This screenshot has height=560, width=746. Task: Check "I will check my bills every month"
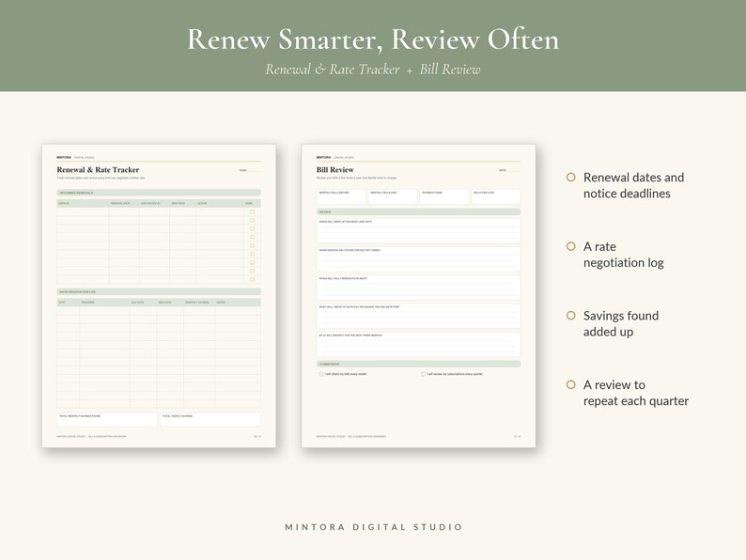click(321, 375)
